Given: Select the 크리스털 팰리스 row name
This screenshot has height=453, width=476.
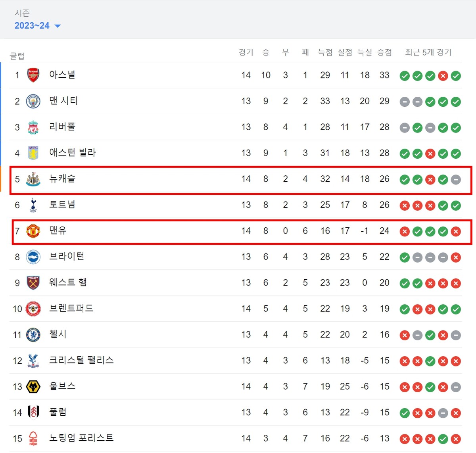Looking at the screenshot, I should (81, 360).
